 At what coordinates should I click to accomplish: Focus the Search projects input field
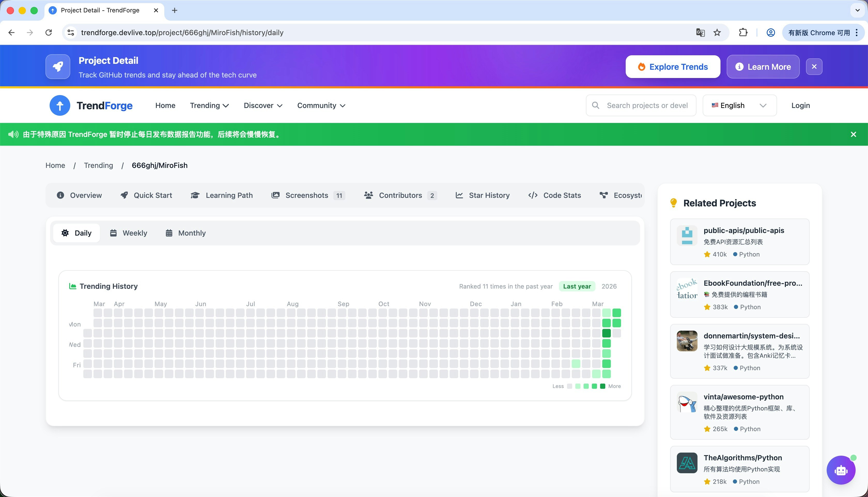(x=647, y=105)
